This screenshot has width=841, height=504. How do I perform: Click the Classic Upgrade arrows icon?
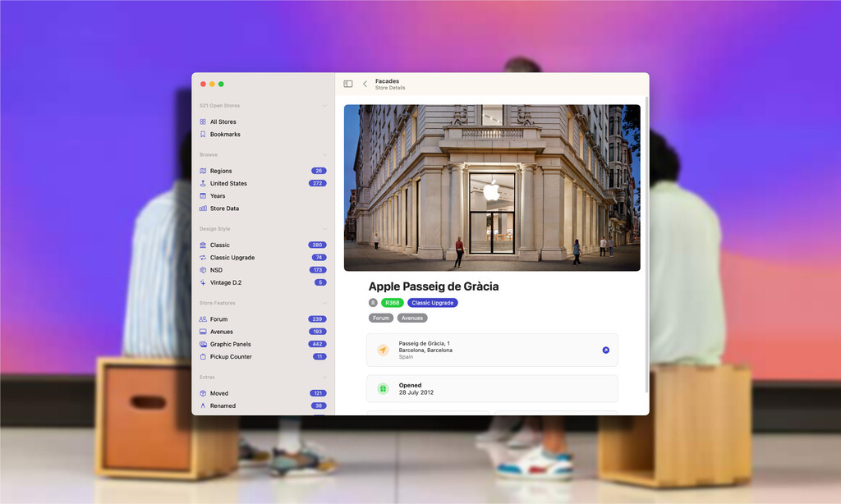click(203, 258)
